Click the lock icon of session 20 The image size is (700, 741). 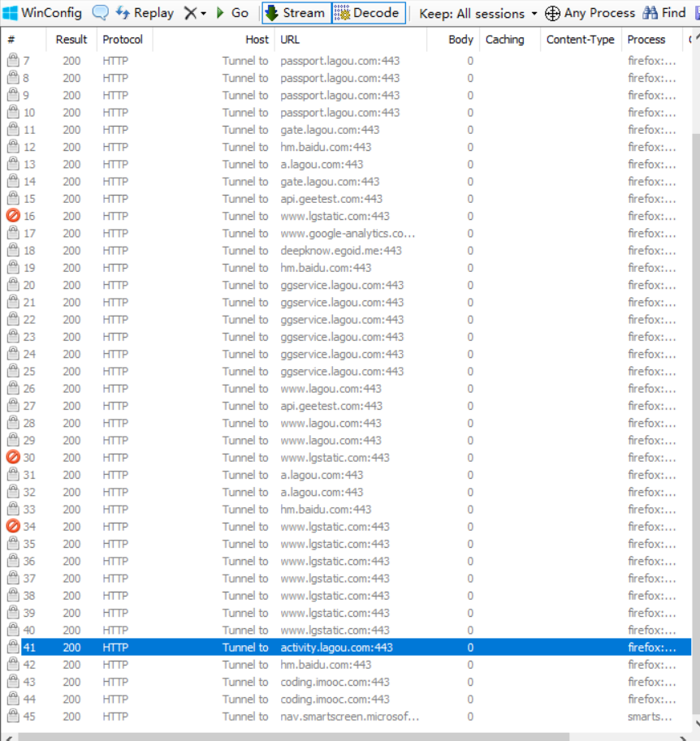click(x=13, y=285)
